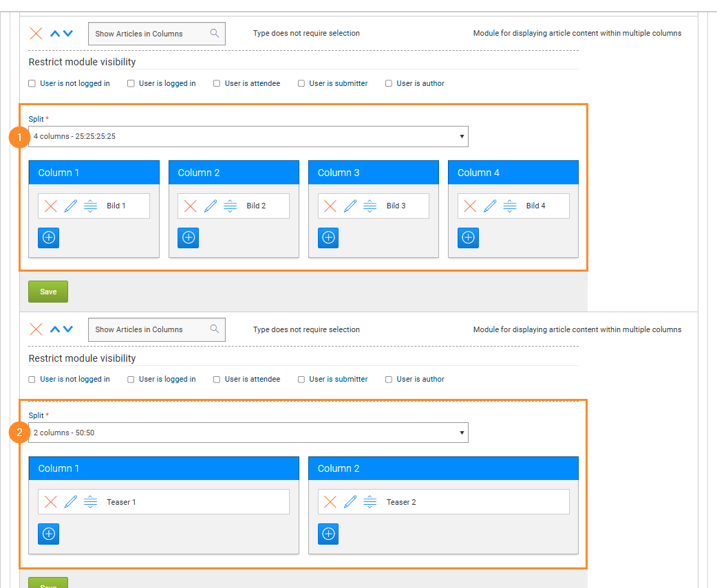
Task: Remove Bild 1 from Column 1
Action: point(51,206)
